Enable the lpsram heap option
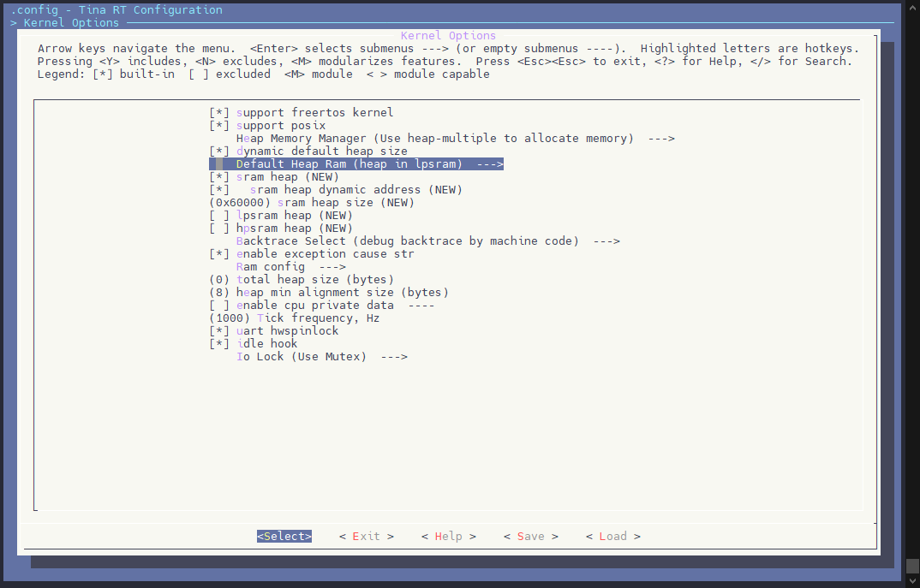Screen dimensions: 920x588 [x=219, y=215]
